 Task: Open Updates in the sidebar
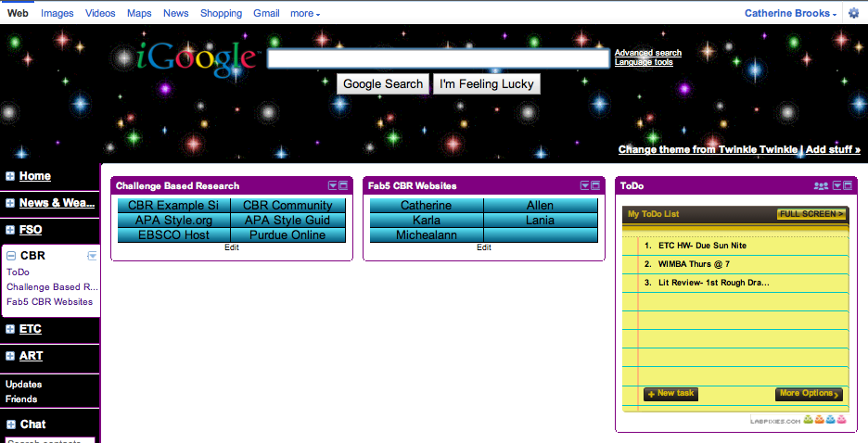click(x=23, y=385)
